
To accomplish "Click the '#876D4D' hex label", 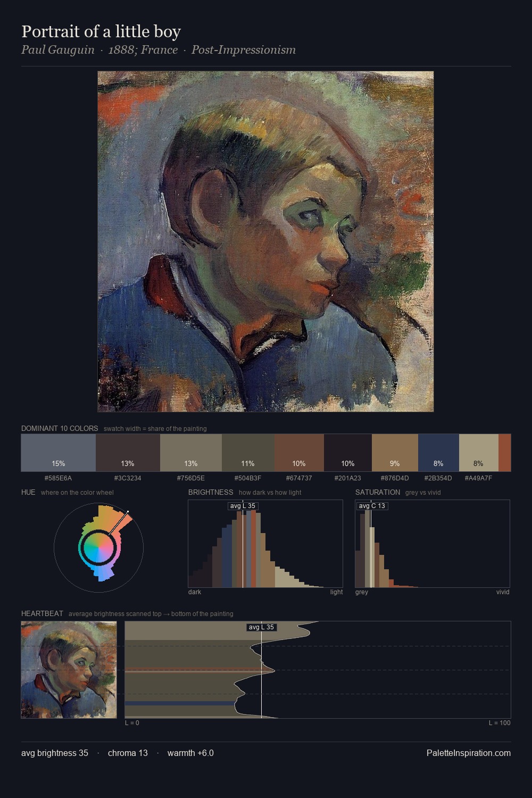I will pos(395,478).
